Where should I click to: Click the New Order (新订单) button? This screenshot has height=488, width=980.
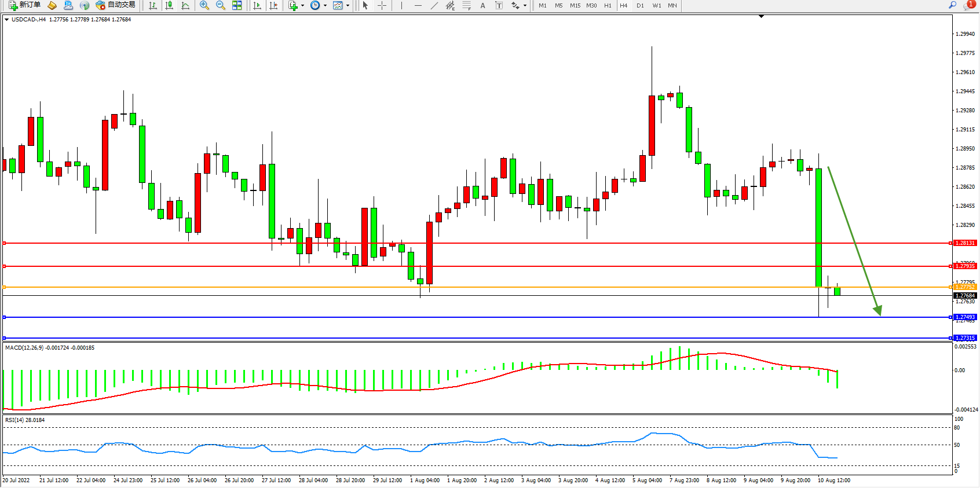[24, 5]
